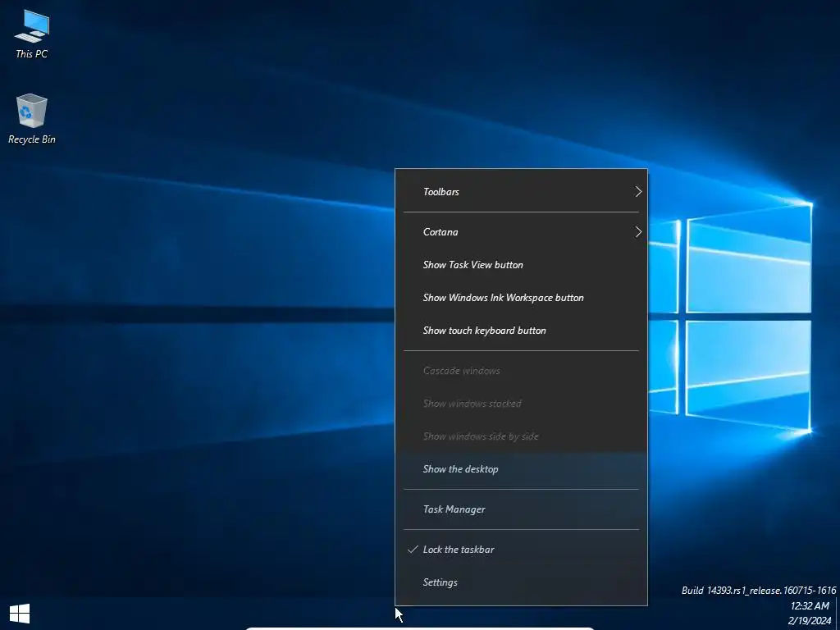
Task: Select the Recycle Bin desktop icon
Action: point(32,119)
